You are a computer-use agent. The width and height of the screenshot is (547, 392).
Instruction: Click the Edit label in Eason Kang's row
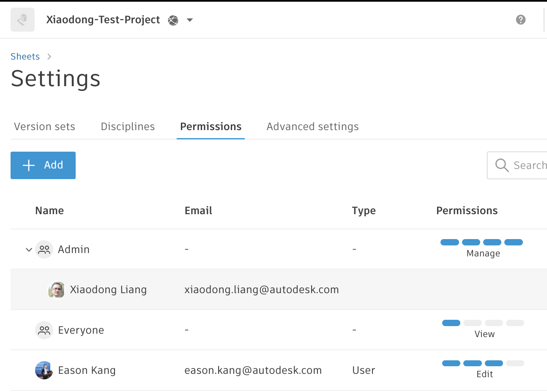tap(484, 374)
